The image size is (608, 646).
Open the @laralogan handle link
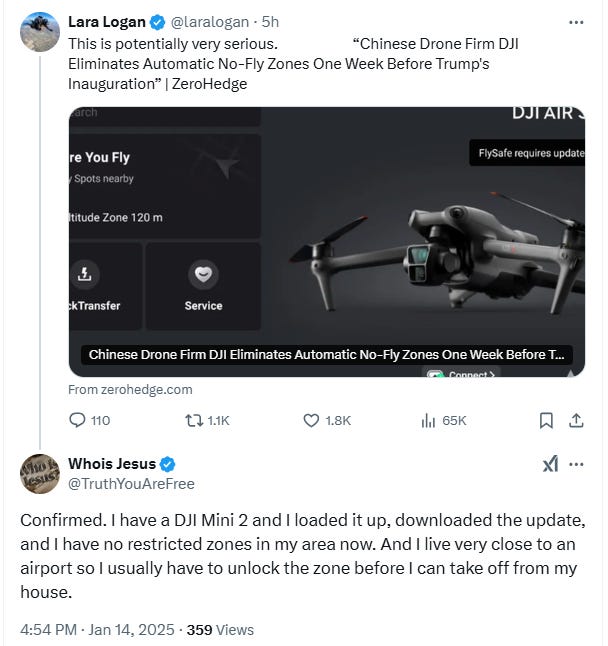pos(211,22)
